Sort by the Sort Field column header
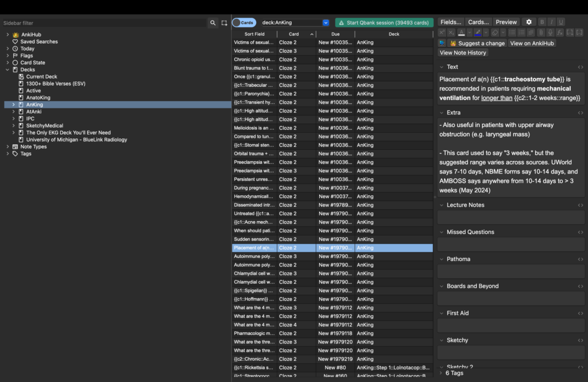This screenshot has width=588, height=382. pos(254,34)
